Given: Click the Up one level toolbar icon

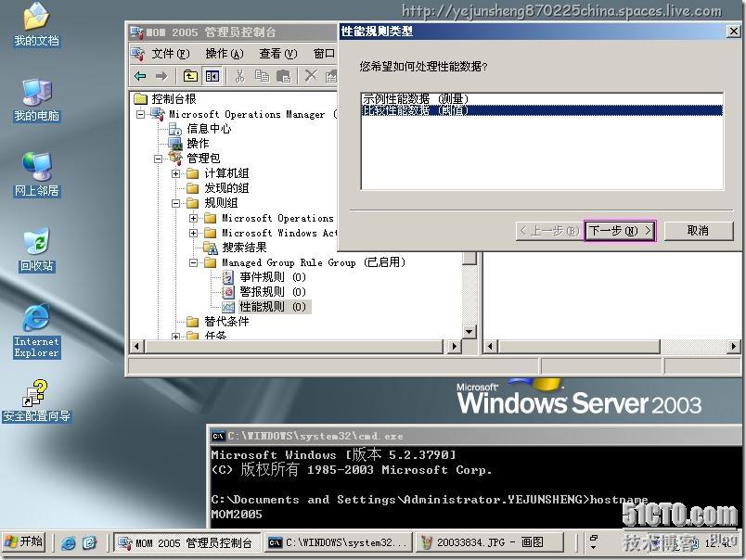Looking at the screenshot, I should click(x=190, y=76).
